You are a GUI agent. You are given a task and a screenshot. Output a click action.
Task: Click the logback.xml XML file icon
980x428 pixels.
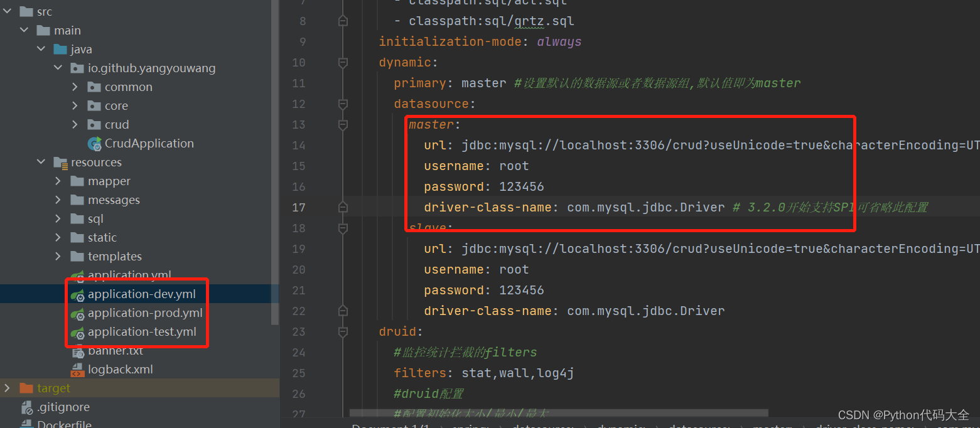click(x=78, y=369)
